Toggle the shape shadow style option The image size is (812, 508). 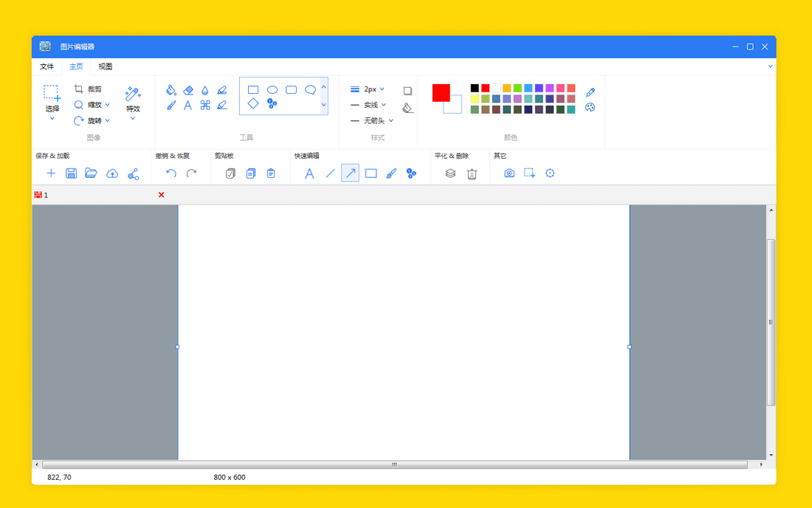click(x=407, y=91)
